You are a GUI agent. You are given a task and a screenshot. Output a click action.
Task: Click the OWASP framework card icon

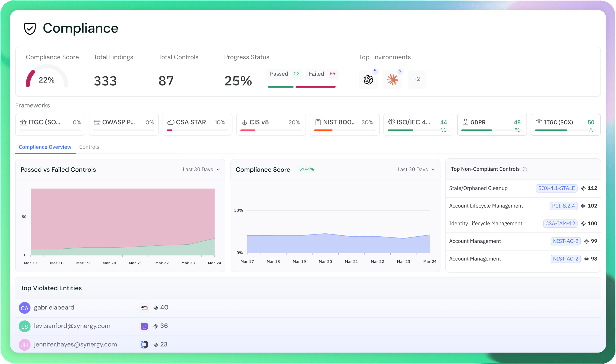(97, 122)
